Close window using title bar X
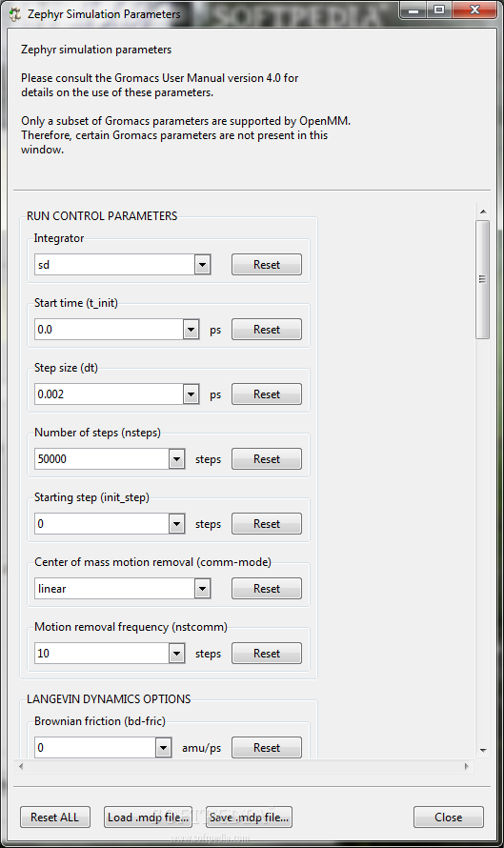504x848 pixels. (474, 10)
